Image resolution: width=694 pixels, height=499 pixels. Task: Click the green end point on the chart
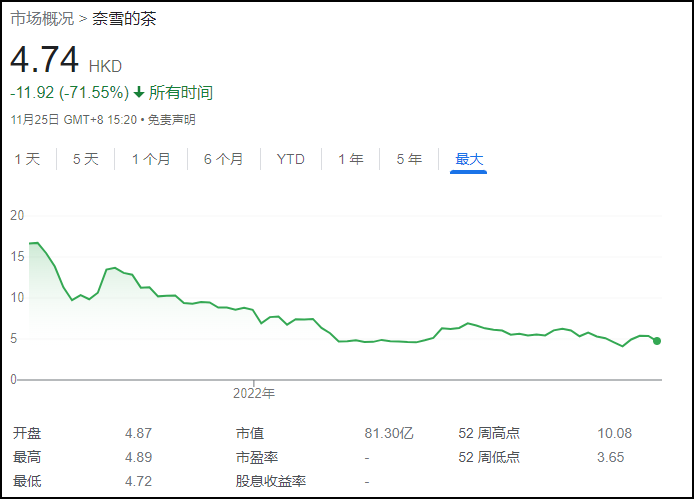click(x=657, y=341)
